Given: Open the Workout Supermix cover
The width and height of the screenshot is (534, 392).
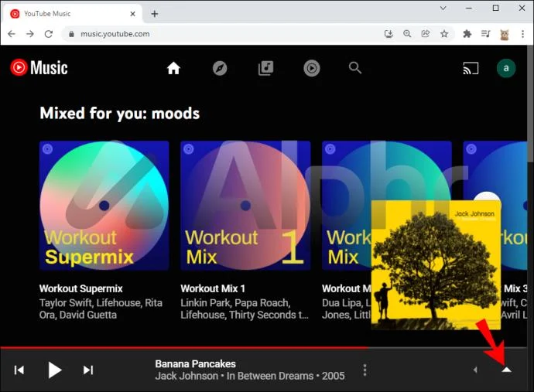Looking at the screenshot, I should 104,206.
